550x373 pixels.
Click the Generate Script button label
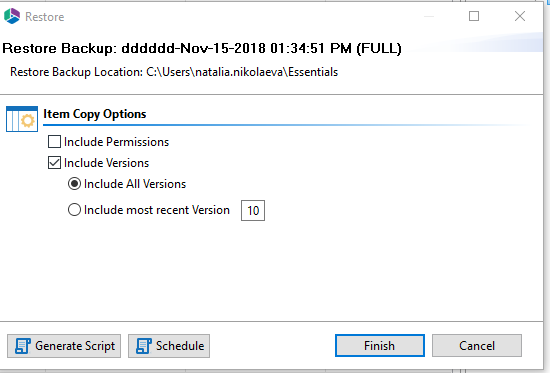[75, 346]
